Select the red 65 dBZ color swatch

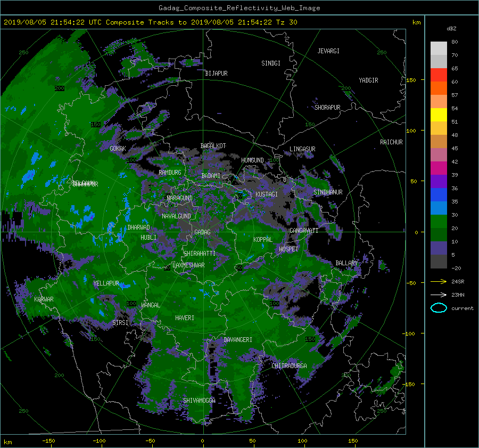[439, 75]
